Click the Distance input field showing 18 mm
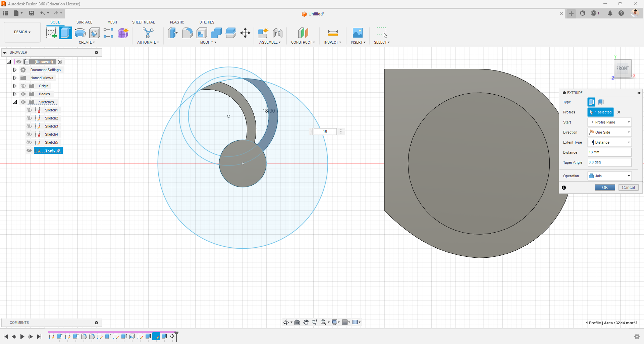Screen dimensions: 644x344 tap(609, 152)
